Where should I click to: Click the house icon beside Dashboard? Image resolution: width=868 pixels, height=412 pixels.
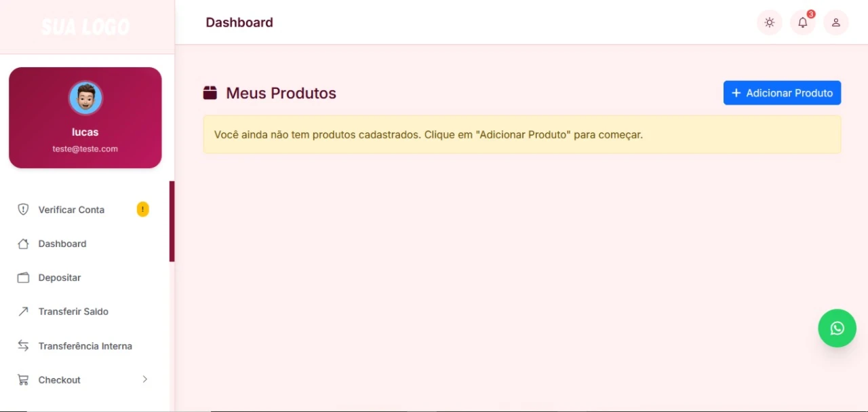[x=23, y=244]
